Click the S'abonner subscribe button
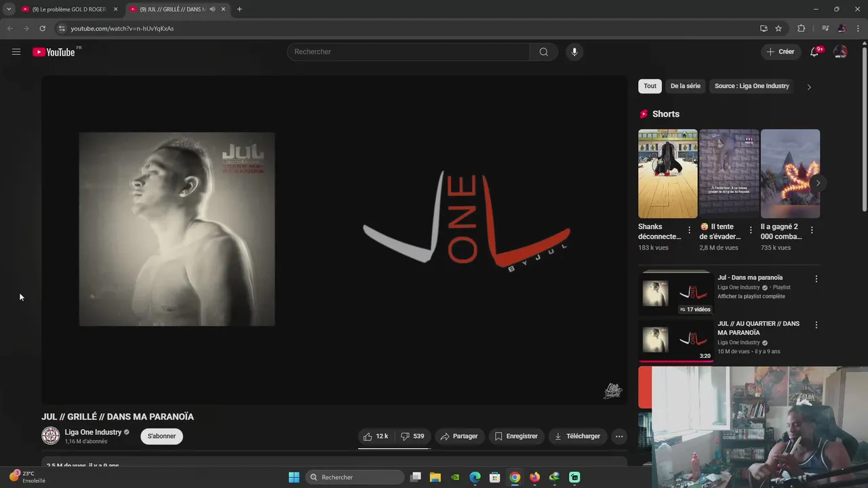The image size is (868, 488). [x=162, y=436]
